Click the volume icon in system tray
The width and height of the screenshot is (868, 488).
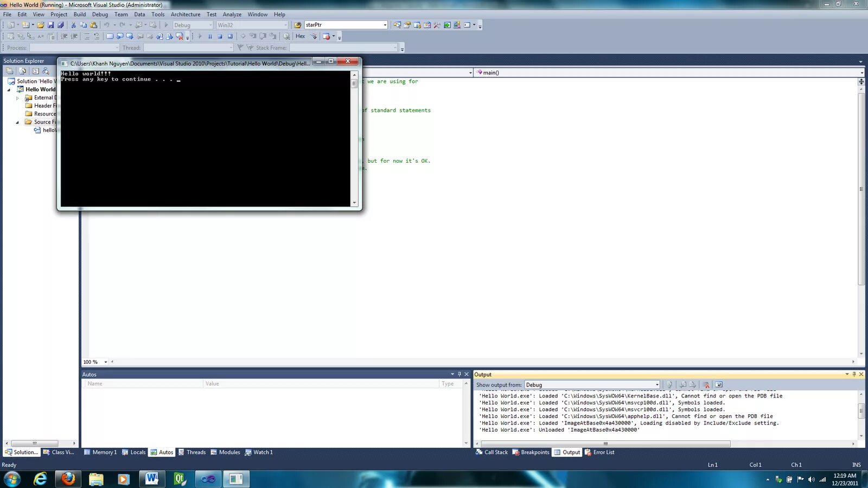811,479
